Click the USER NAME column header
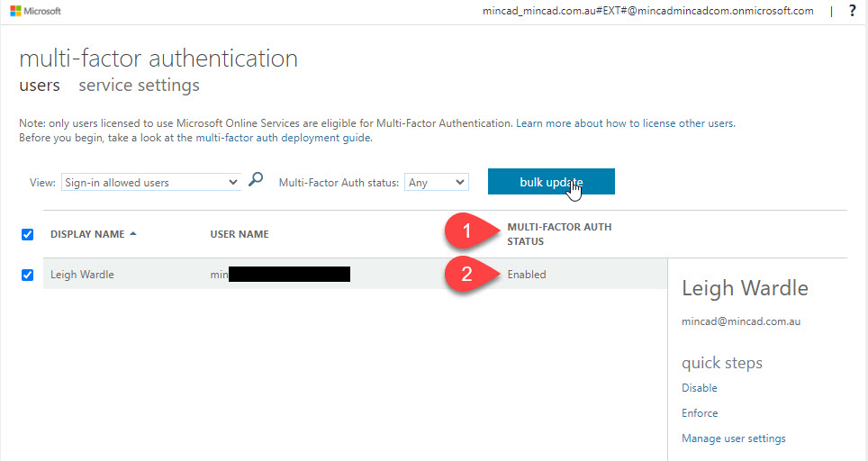868x461 pixels. tap(240, 234)
